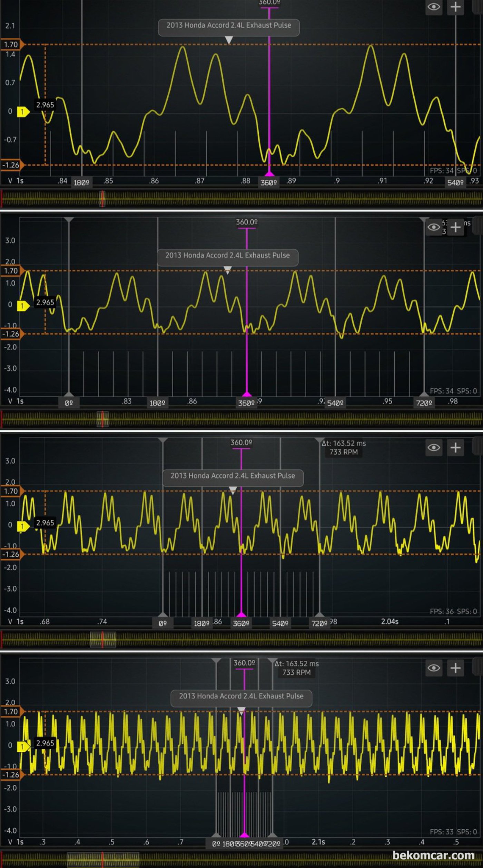The image size is (483, 868).
Task: Click the orange -1.26 level handle in third panel
Action: coord(12,554)
